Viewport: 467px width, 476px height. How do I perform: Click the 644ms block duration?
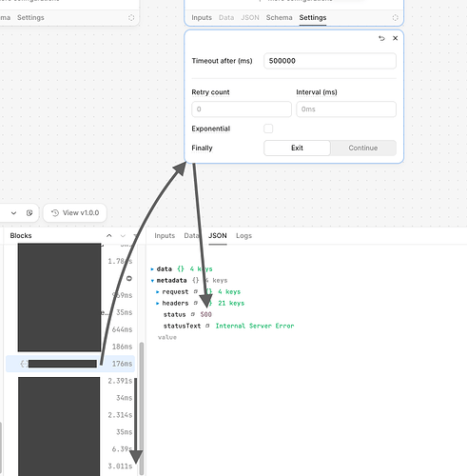(x=123, y=329)
